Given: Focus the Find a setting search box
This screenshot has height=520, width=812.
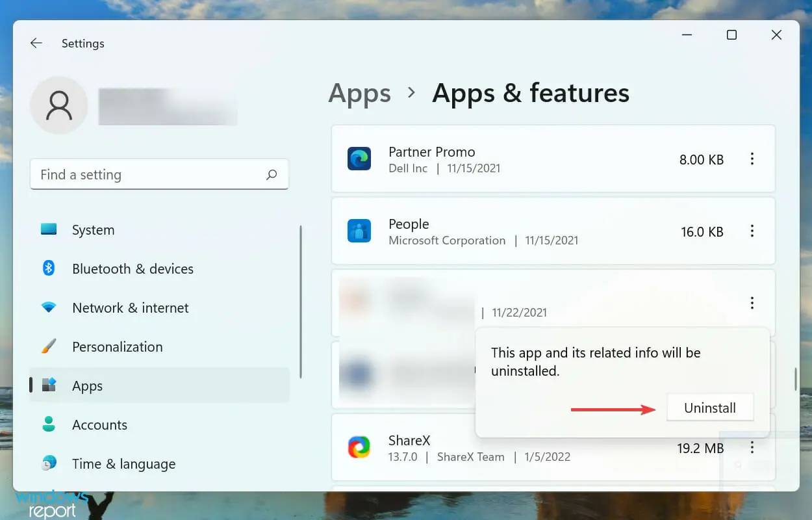Looking at the screenshot, I should (x=159, y=175).
